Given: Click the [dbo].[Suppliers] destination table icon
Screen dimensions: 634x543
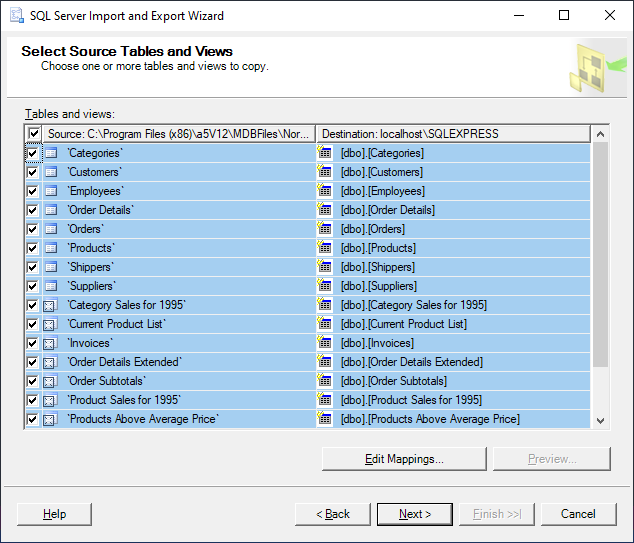Looking at the screenshot, I should 324,285.
